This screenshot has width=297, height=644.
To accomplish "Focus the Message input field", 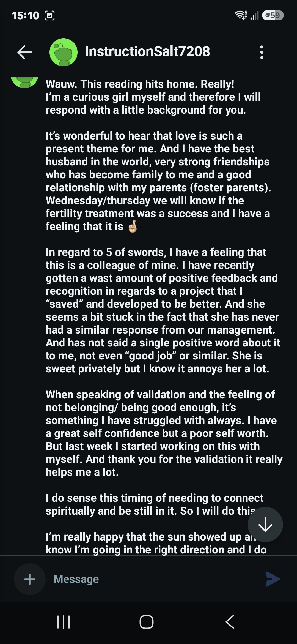I will click(154, 579).
